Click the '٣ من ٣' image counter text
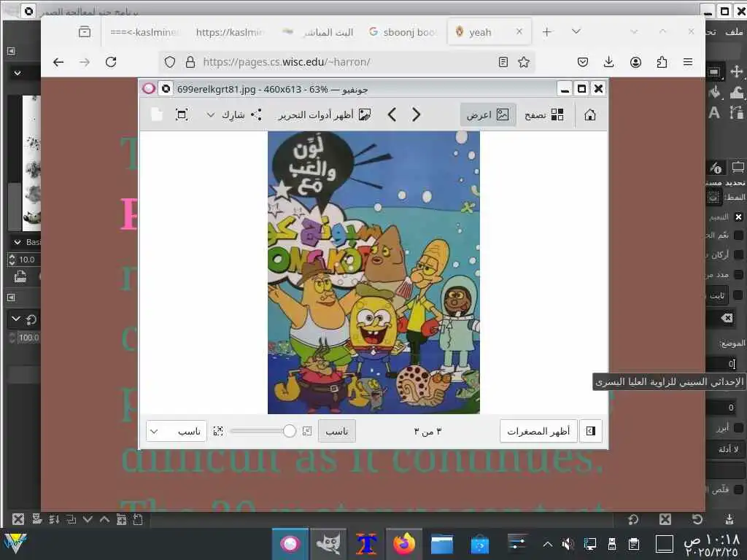Viewport: 747px width, 560px height. (427, 431)
